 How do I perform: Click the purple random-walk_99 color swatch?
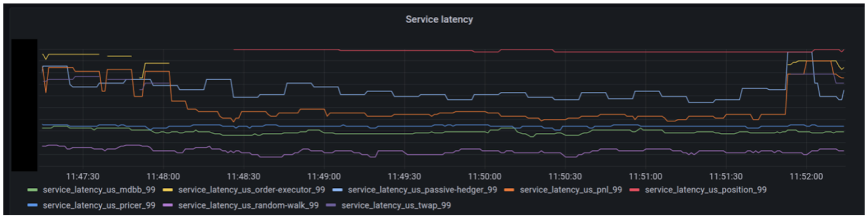169,205
